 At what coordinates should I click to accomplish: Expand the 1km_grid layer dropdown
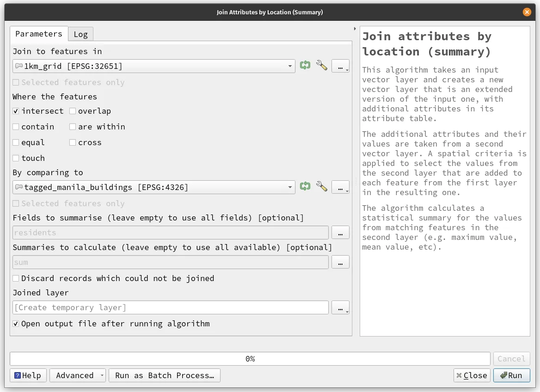point(290,66)
